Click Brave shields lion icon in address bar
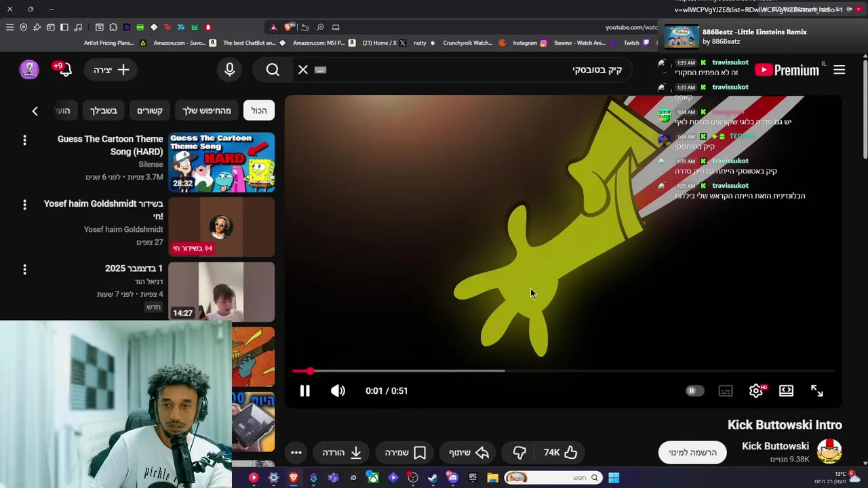Screen dimensions: 868x488 point(289,27)
